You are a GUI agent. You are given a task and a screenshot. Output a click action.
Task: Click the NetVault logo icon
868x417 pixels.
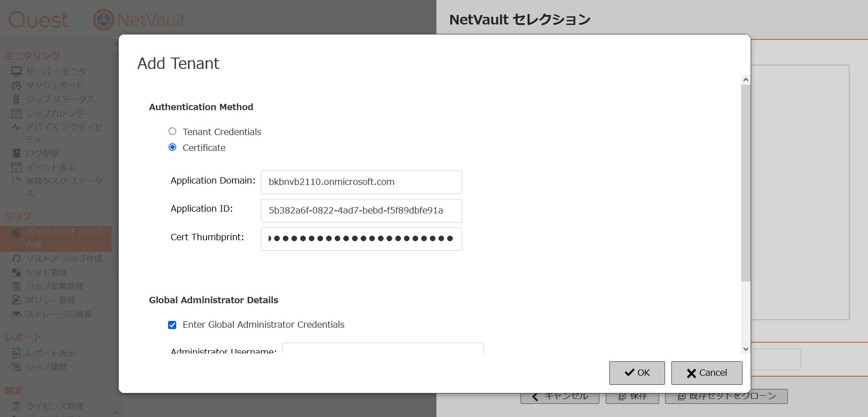(104, 20)
